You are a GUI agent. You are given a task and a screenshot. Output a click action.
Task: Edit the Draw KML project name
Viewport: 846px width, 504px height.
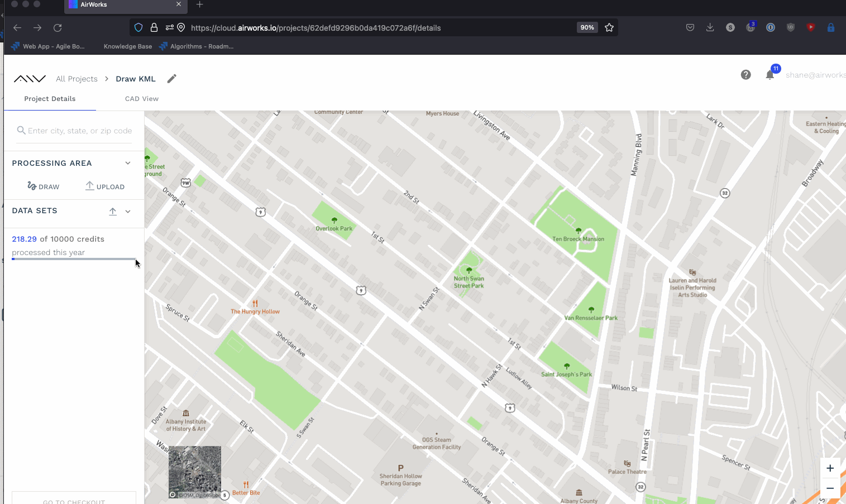pyautogui.click(x=172, y=79)
